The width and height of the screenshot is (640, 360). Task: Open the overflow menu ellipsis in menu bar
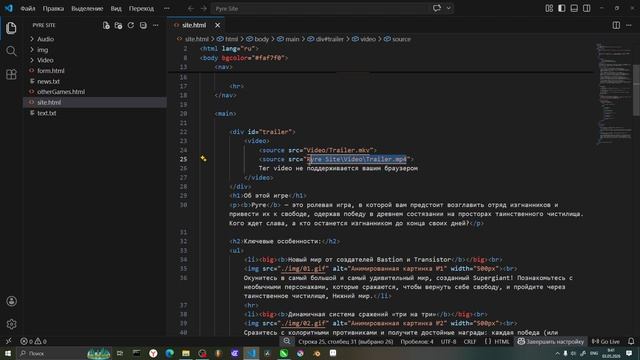(x=167, y=8)
